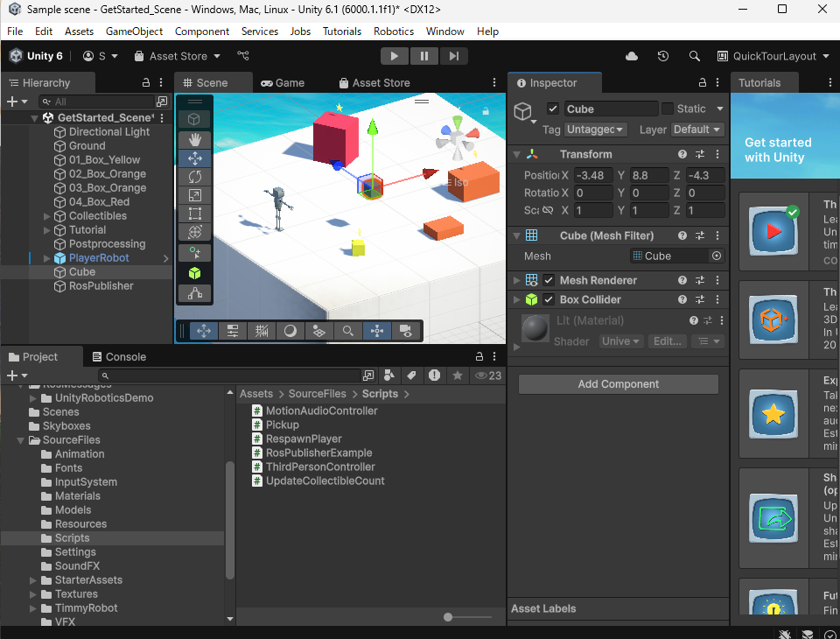Open the Robotics menu

click(394, 32)
